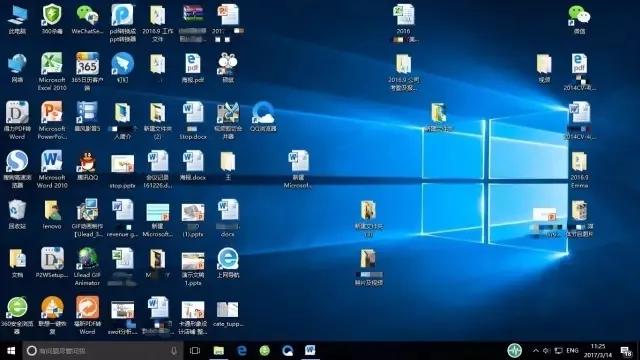The height and width of the screenshot is (360, 640).
Task: Select Microsoft Excel 2010 shortcut
Action: [x=52, y=71]
